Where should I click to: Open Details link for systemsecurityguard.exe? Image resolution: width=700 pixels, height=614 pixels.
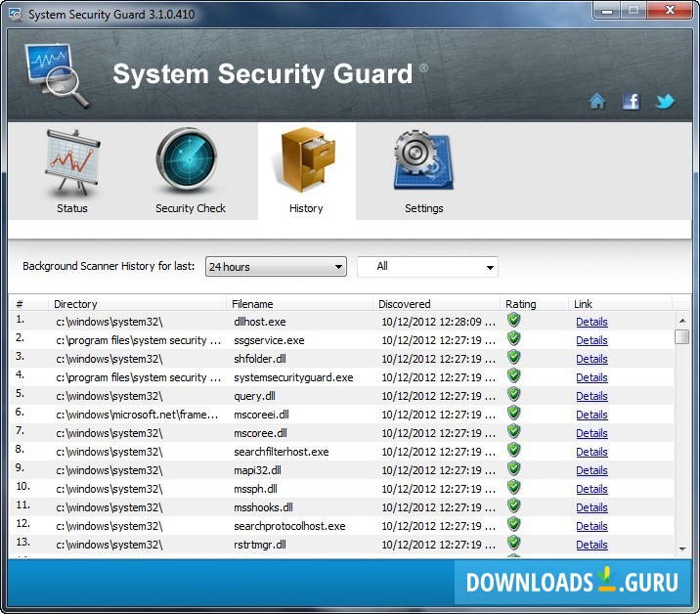(591, 377)
